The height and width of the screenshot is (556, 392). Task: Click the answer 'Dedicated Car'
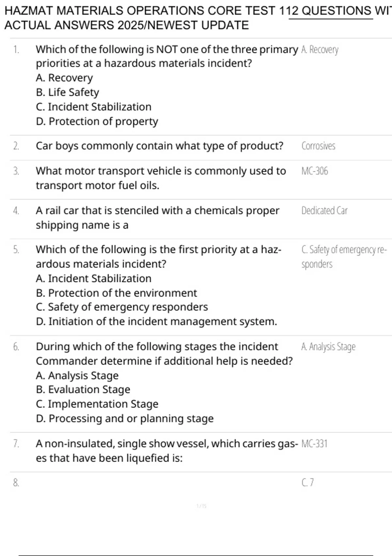click(324, 211)
